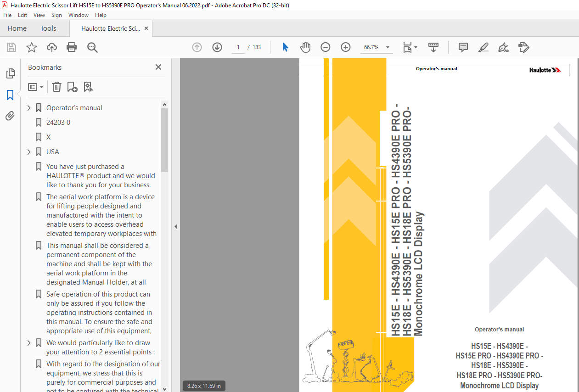Delete the selected bookmark with trash icon

(x=56, y=87)
